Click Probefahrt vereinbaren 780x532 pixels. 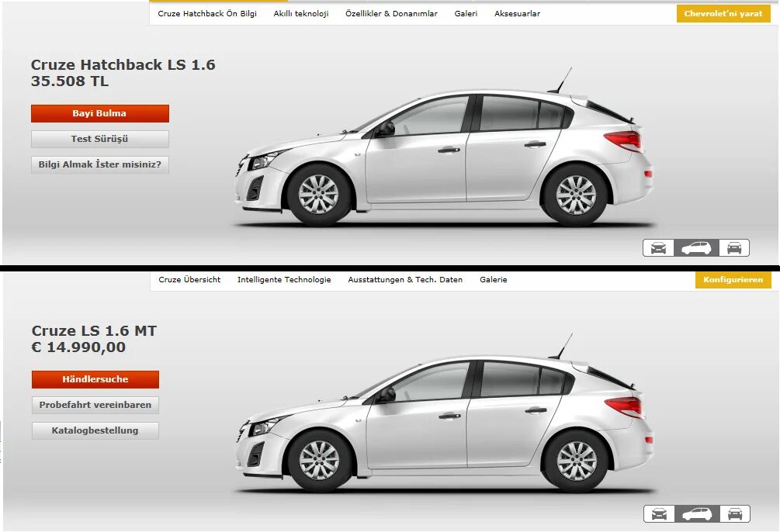pyautogui.click(x=95, y=405)
